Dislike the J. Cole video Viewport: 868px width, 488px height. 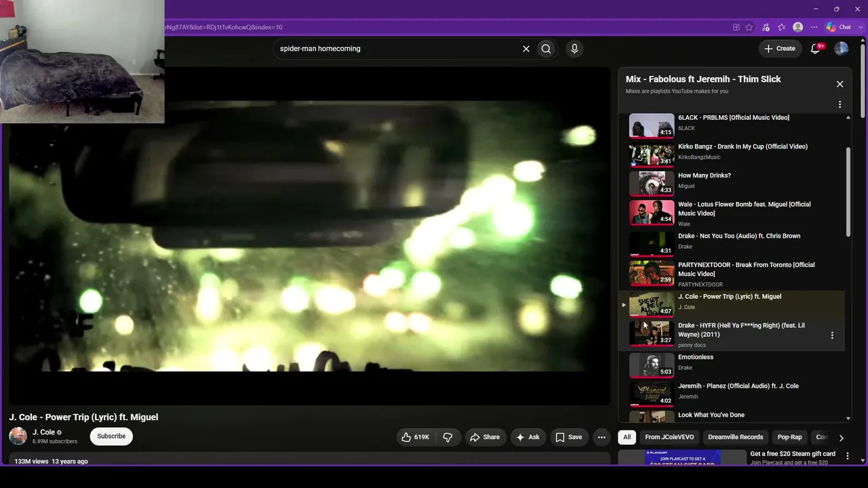(448, 437)
